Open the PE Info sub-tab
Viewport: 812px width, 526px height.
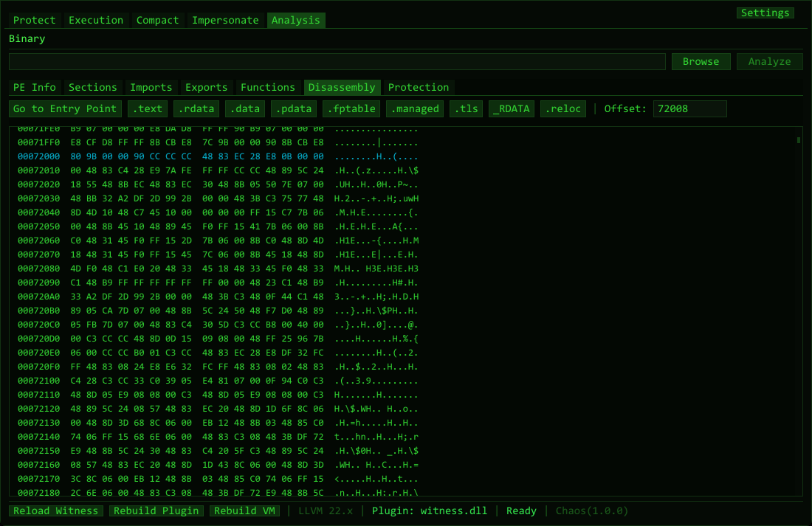coord(35,88)
